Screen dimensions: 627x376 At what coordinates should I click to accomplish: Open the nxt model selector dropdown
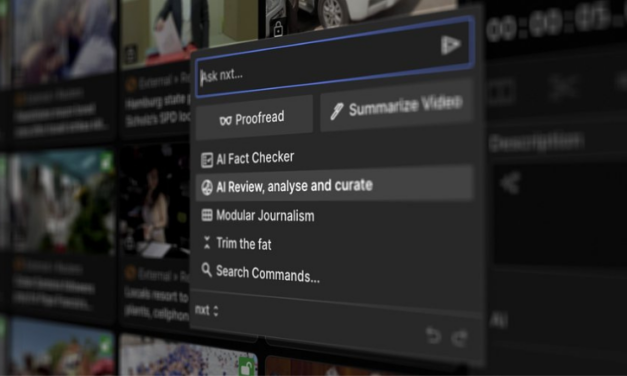[207, 310]
